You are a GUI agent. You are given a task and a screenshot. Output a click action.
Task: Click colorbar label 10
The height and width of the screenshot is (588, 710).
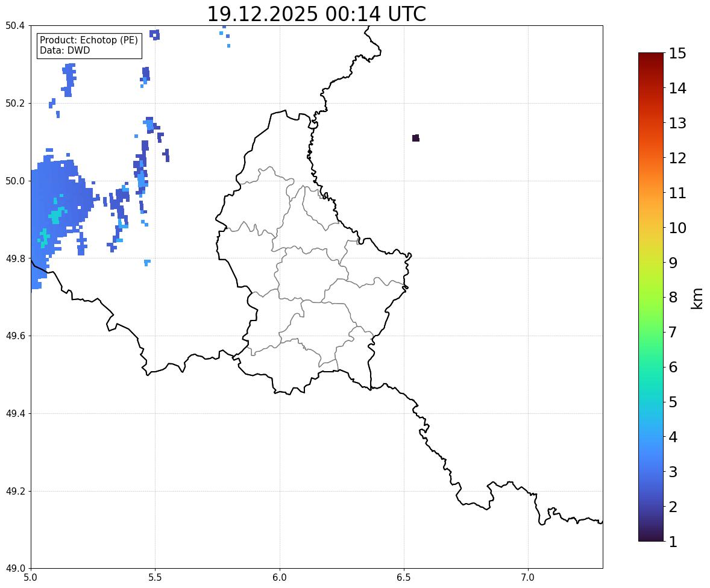coord(677,228)
